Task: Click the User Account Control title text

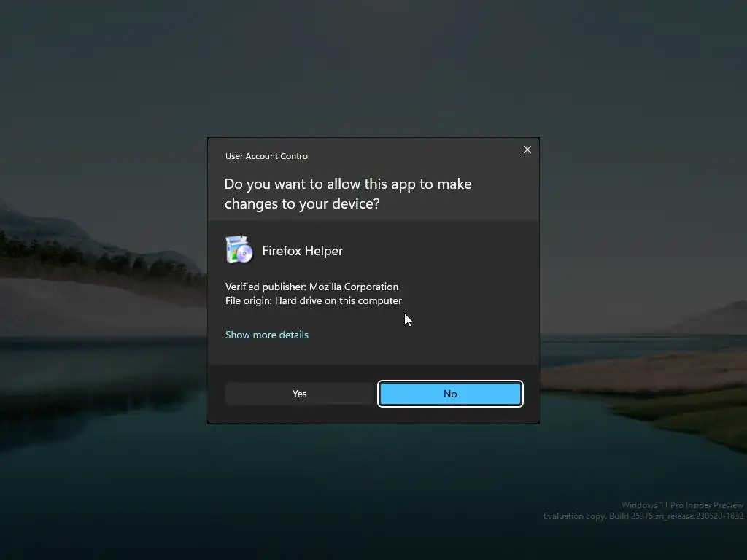Action: pos(267,156)
